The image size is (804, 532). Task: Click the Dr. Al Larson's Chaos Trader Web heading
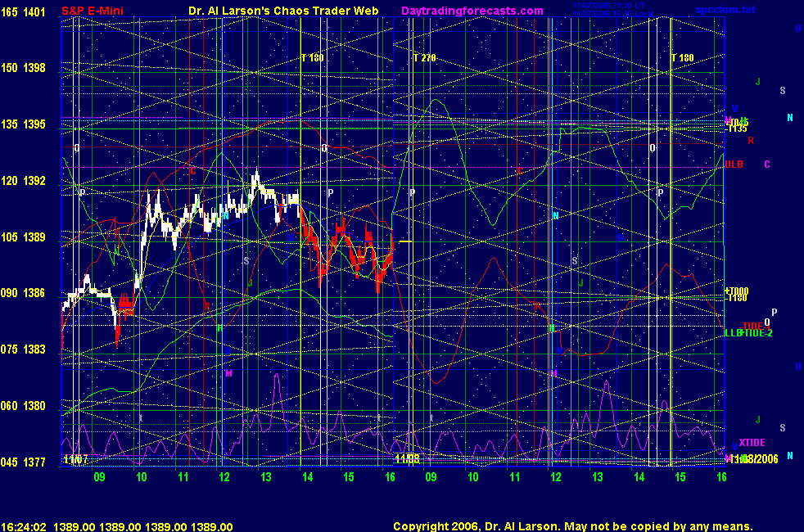click(283, 11)
